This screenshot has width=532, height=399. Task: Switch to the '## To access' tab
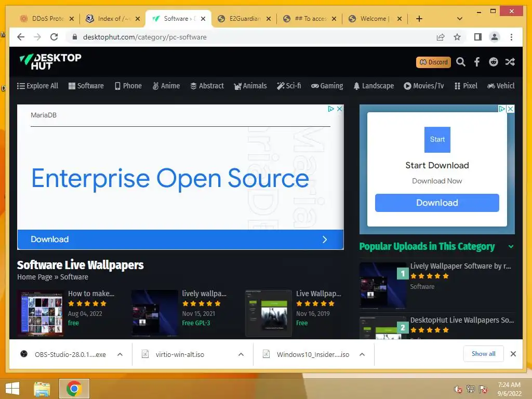pyautogui.click(x=310, y=19)
